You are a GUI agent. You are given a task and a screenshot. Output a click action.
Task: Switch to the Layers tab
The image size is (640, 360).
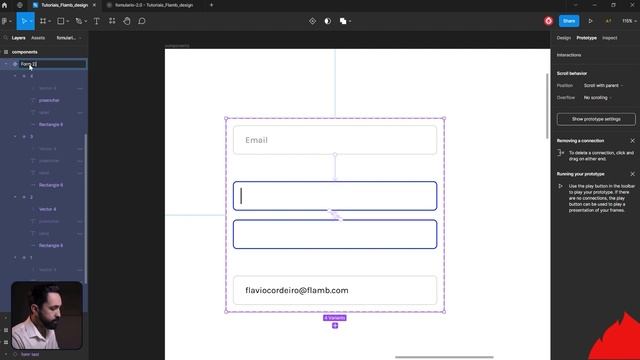click(x=18, y=38)
